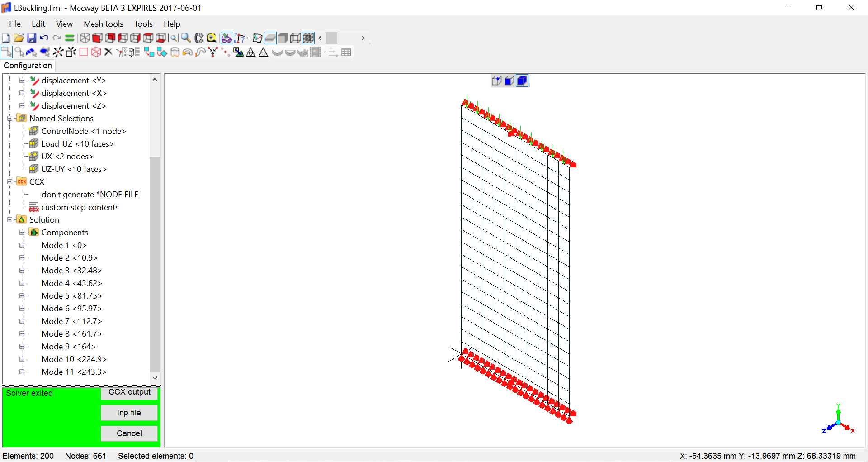Toggle interior mesh lines display

click(308, 38)
